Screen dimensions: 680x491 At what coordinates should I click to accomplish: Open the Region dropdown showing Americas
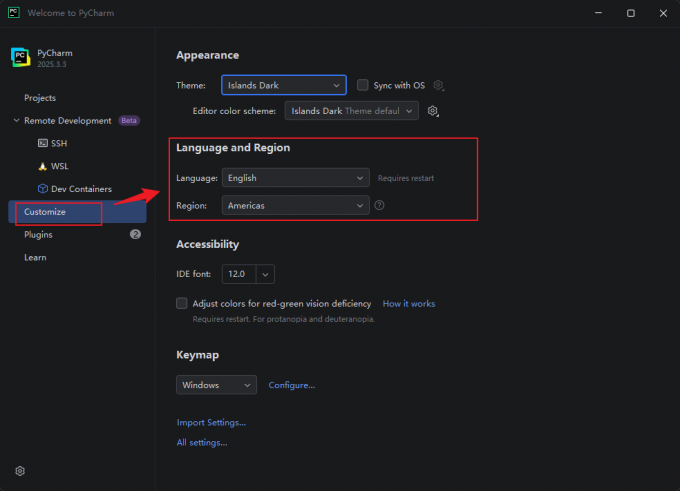[296, 205]
